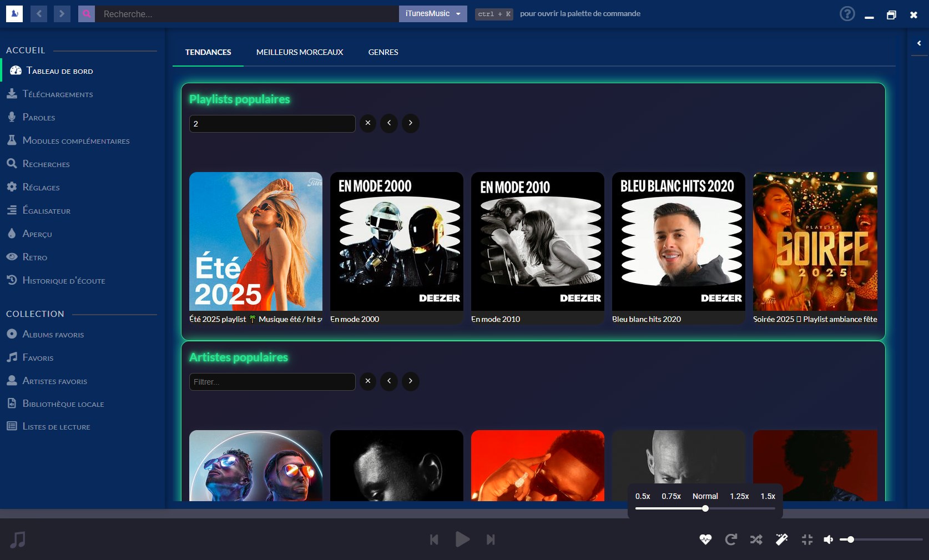Switch to the Genres tab

point(383,52)
